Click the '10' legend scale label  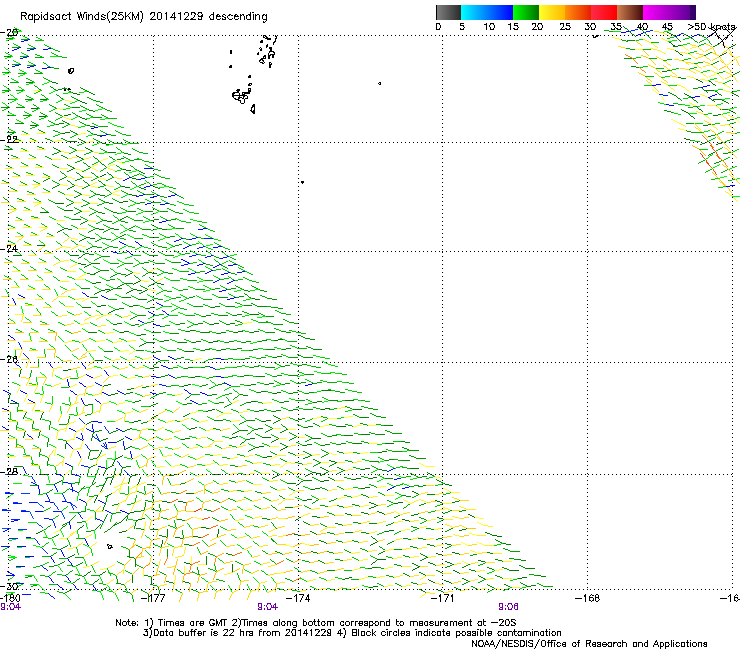point(489,27)
